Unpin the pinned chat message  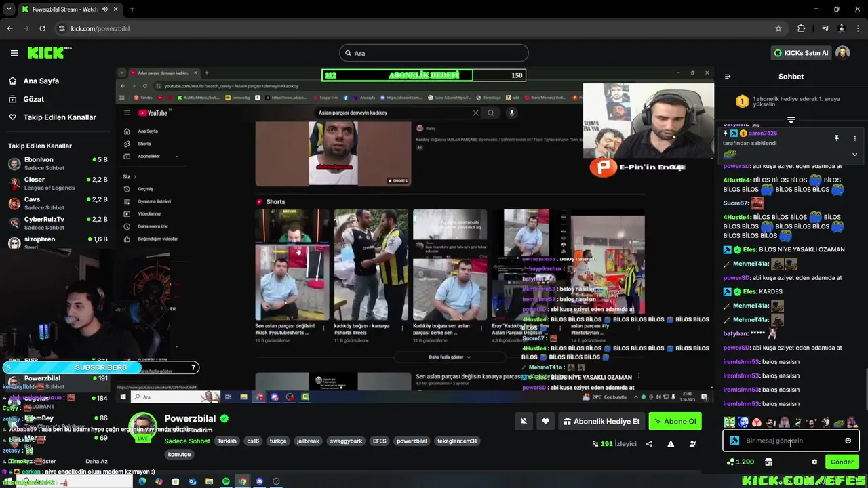[x=836, y=138]
